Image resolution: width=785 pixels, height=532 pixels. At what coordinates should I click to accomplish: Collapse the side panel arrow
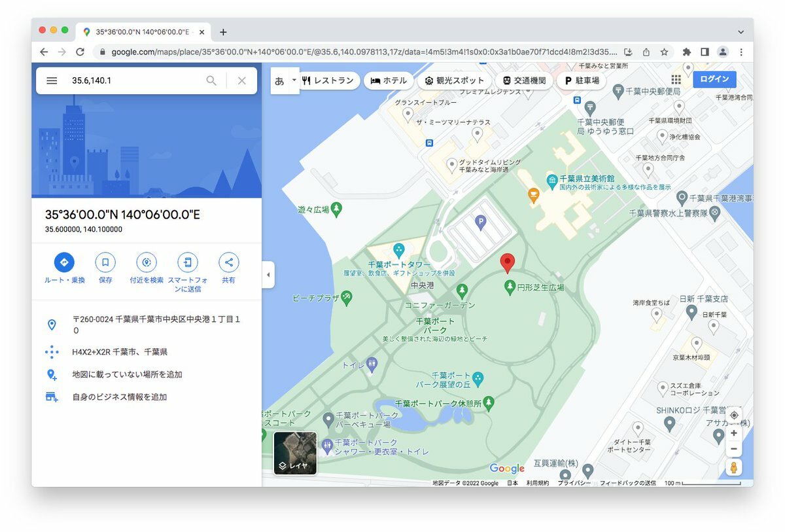click(x=268, y=275)
